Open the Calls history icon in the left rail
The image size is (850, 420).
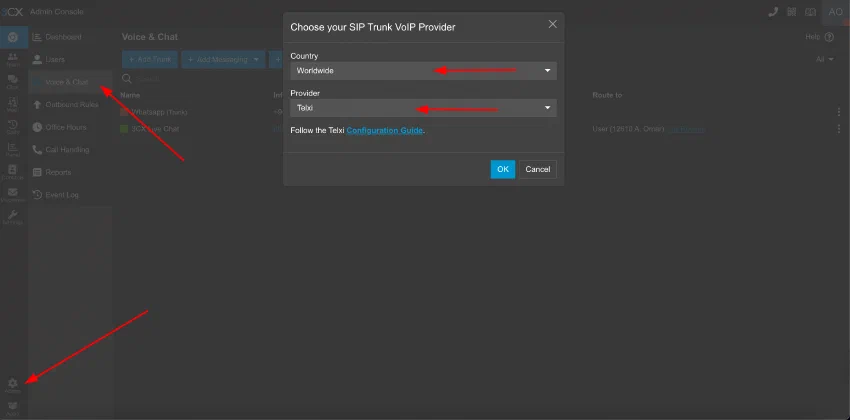click(x=12, y=127)
